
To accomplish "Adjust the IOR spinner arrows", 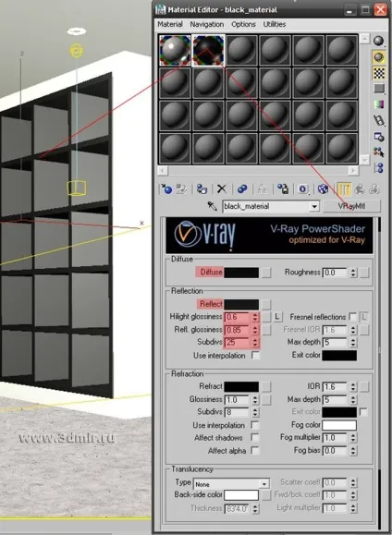I will pyautogui.click(x=353, y=387).
